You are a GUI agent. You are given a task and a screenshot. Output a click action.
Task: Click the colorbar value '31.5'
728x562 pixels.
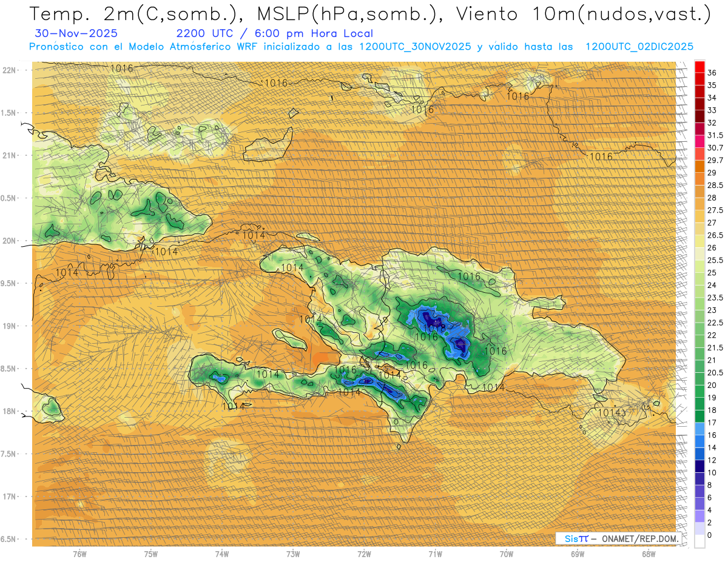click(715, 135)
